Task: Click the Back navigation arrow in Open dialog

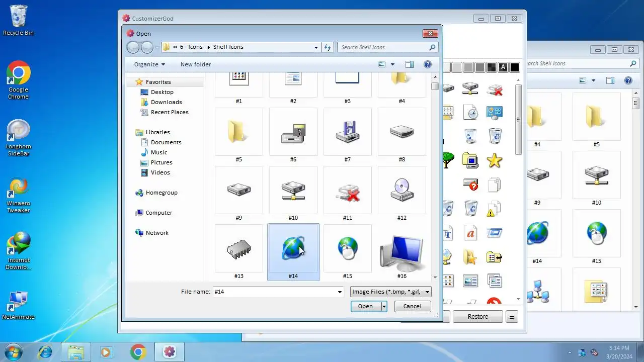Action: (133, 47)
